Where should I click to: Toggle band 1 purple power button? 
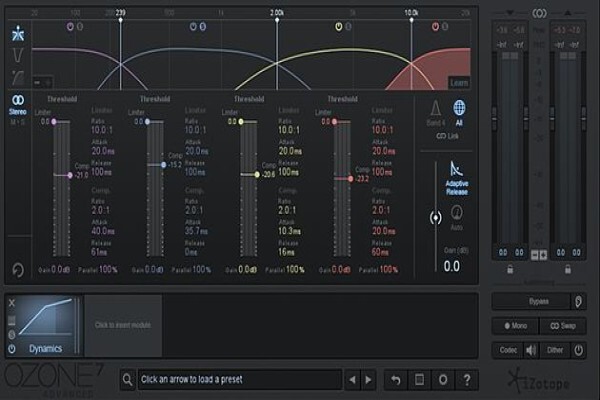(x=70, y=26)
